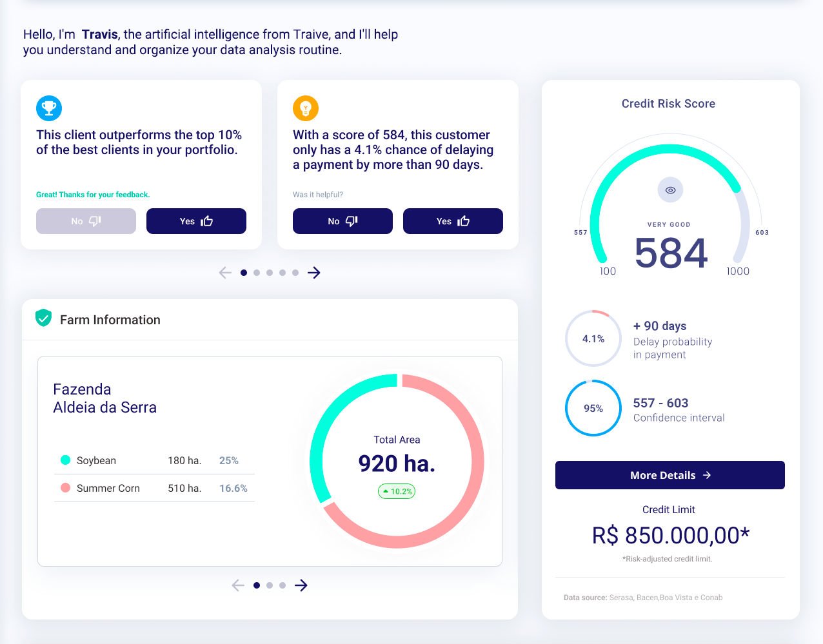Viewport: 823px width, 644px height.
Task: Select the third farm carousel dot
Action: click(x=283, y=585)
